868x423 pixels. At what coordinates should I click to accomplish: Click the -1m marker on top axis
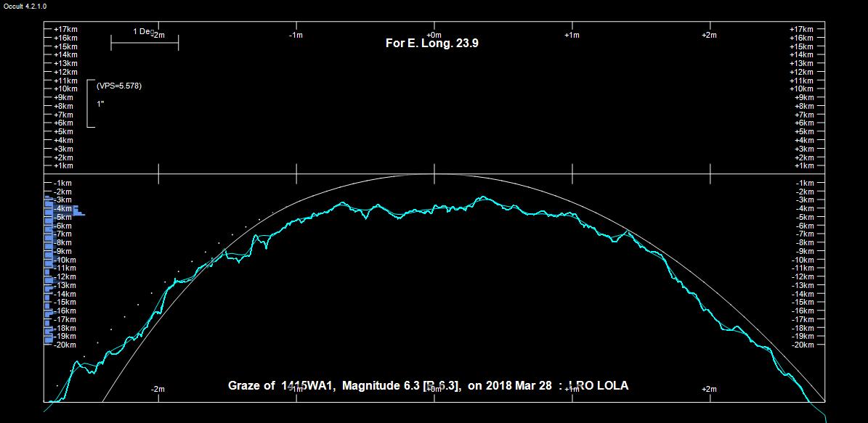(295, 34)
